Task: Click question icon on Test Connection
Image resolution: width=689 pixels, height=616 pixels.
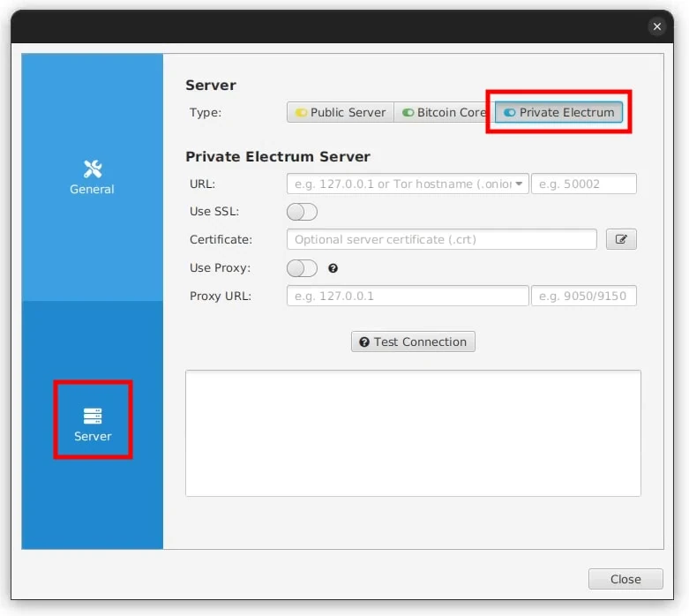Action: (364, 342)
